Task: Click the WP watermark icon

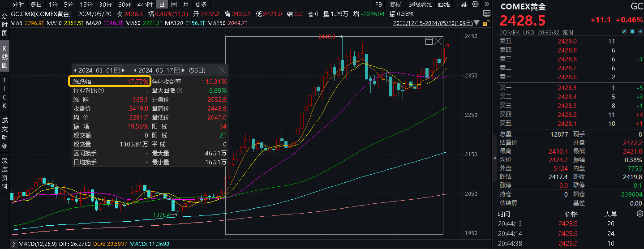Action: [x=486, y=14]
